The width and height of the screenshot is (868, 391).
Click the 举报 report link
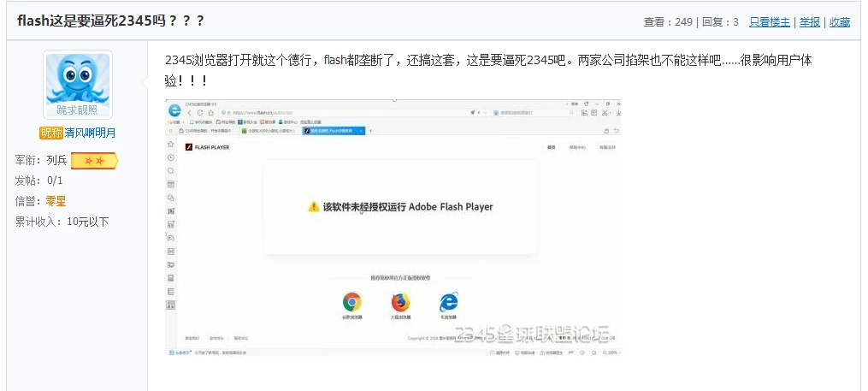point(809,22)
